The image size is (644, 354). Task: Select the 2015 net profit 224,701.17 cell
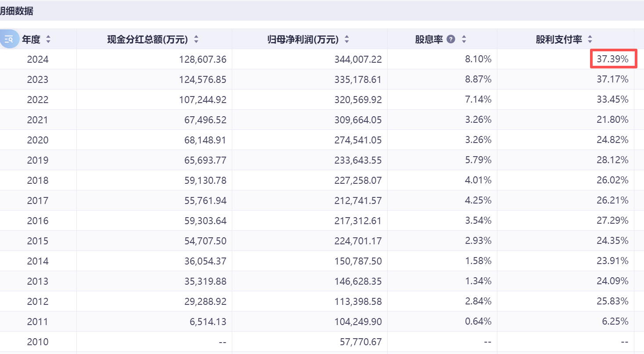[x=358, y=241]
